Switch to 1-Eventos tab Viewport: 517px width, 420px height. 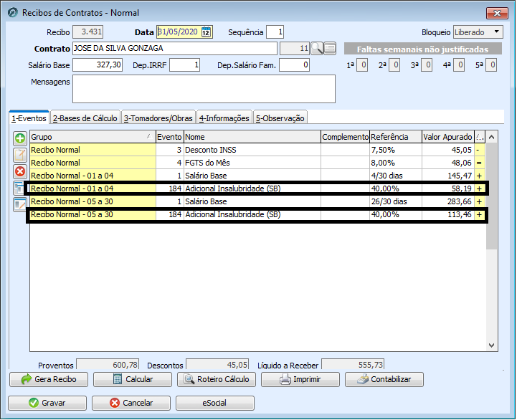pos(29,118)
